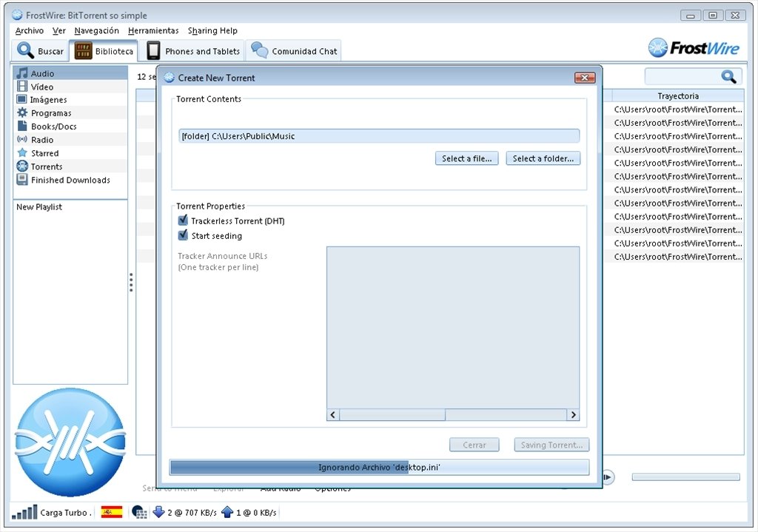The image size is (758, 532).
Task: Open the Navegación menu
Action: (x=97, y=30)
